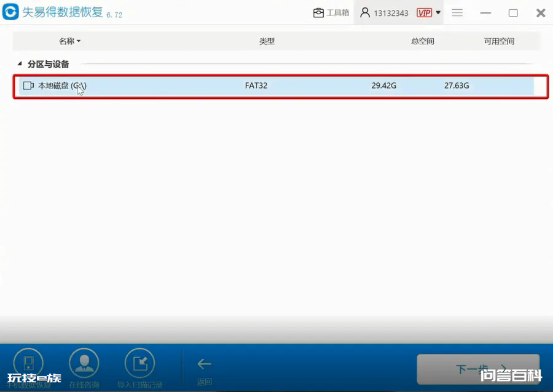Go back with the 返回 arrow
Image resolution: width=553 pixels, height=392 pixels.
pos(204,364)
